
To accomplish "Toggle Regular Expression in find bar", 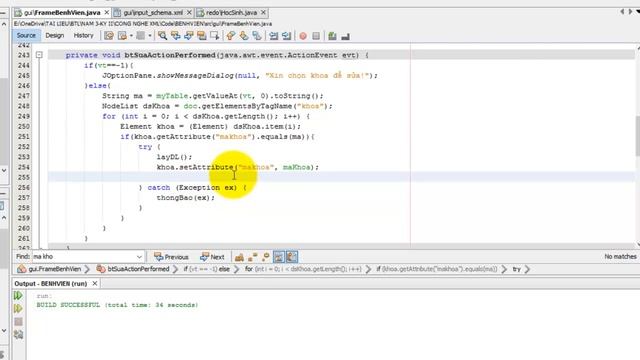I will pyautogui.click(x=266, y=257).
